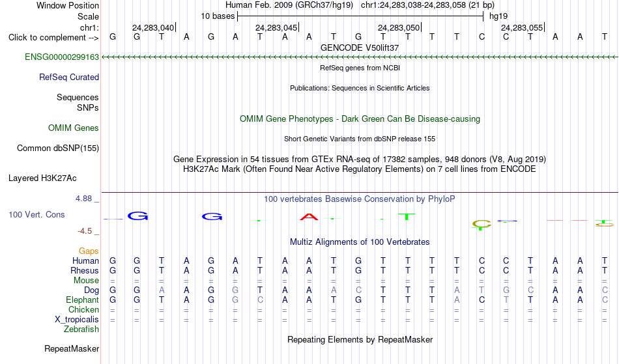Click the Elephant species row label

(x=83, y=300)
